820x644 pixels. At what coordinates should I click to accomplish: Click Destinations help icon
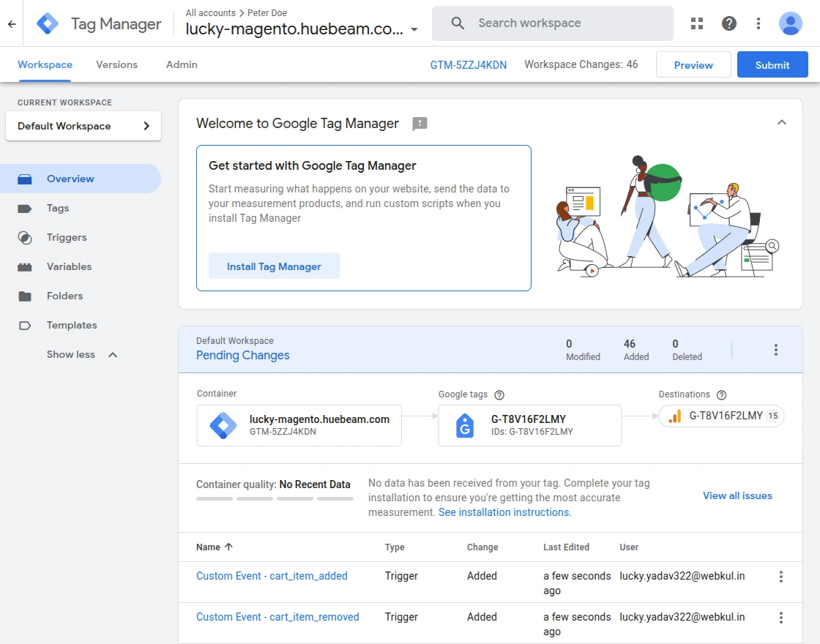point(721,395)
